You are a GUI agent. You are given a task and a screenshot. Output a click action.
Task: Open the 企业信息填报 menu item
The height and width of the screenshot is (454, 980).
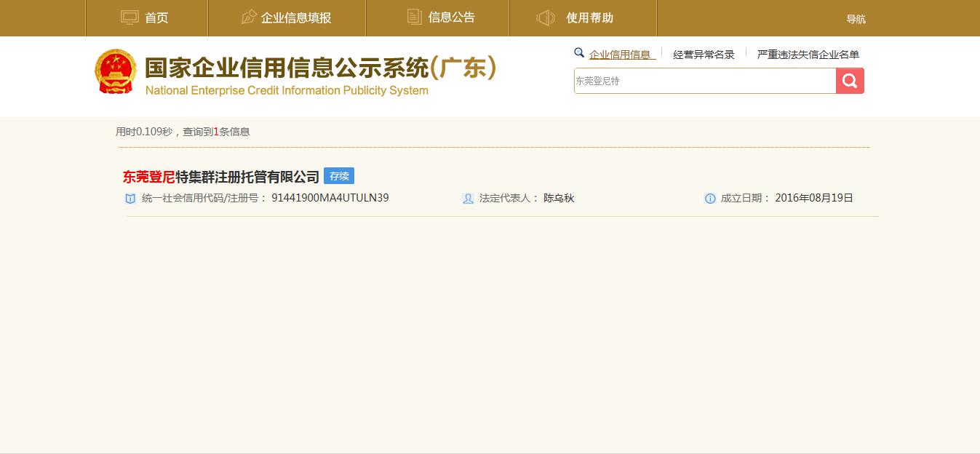[x=296, y=18]
